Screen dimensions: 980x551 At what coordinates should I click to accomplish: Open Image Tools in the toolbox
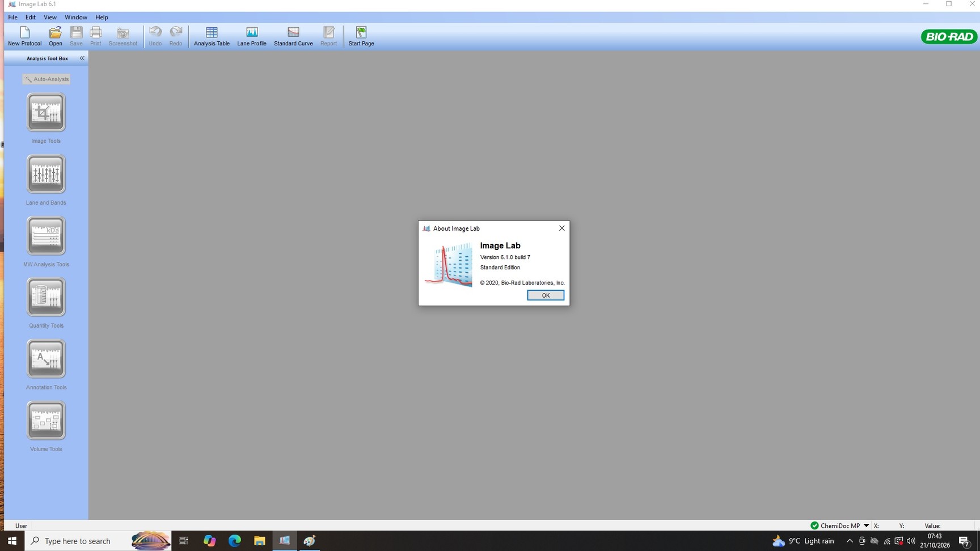pos(46,112)
